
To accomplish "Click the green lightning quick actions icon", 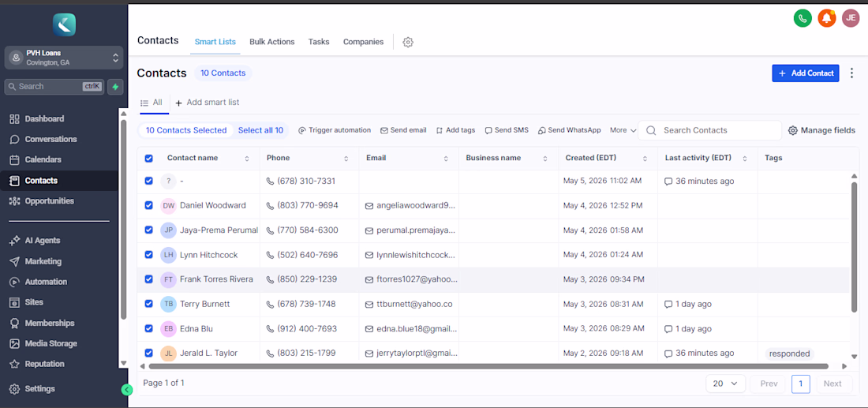I will pos(115,87).
